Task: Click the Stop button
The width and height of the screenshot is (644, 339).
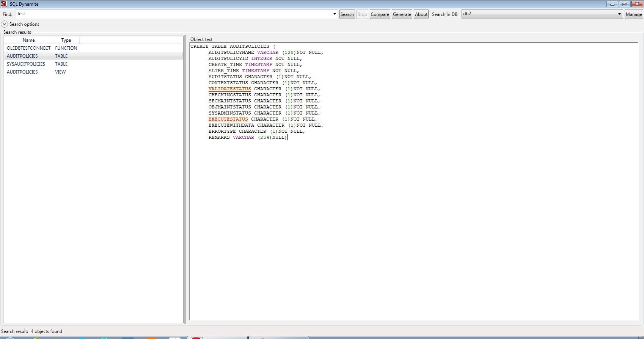Action: tap(362, 14)
